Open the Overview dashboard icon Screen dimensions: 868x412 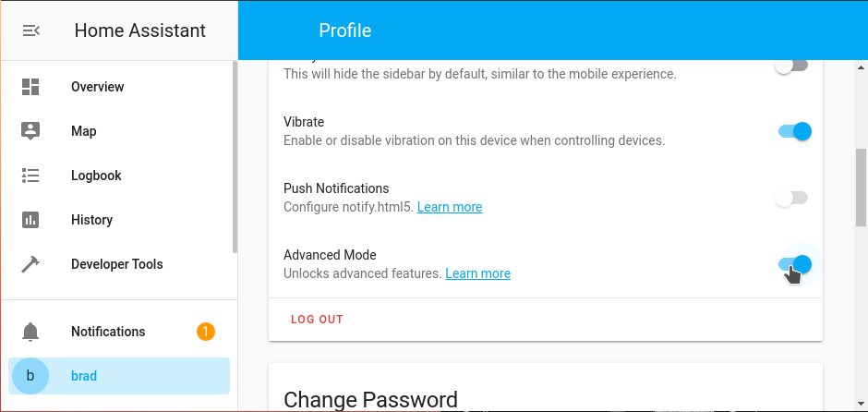[x=30, y=87]
